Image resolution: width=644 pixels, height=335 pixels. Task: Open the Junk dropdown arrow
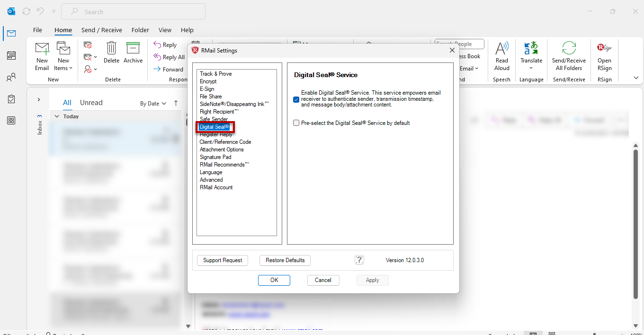pos(96,70)
